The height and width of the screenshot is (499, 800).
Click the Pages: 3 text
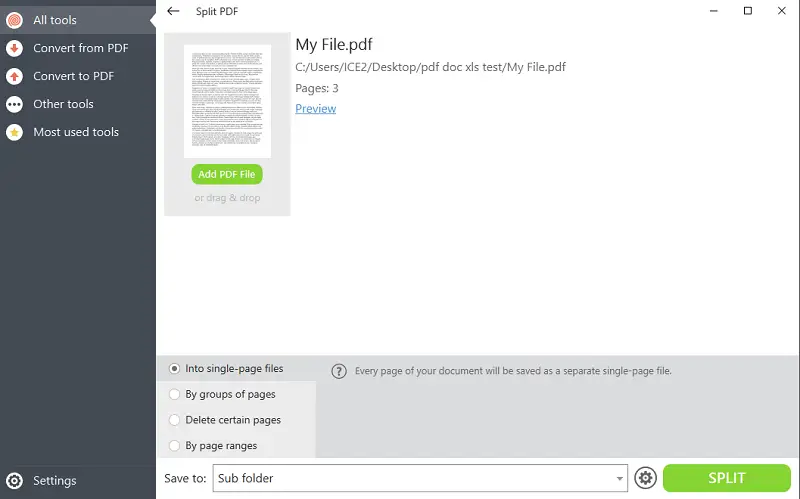tap(317, 88)
